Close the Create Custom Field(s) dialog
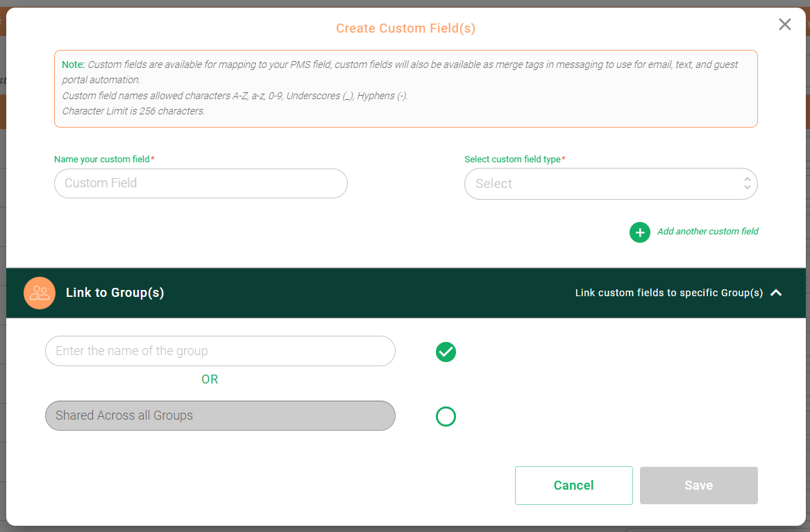 point(785,24)
